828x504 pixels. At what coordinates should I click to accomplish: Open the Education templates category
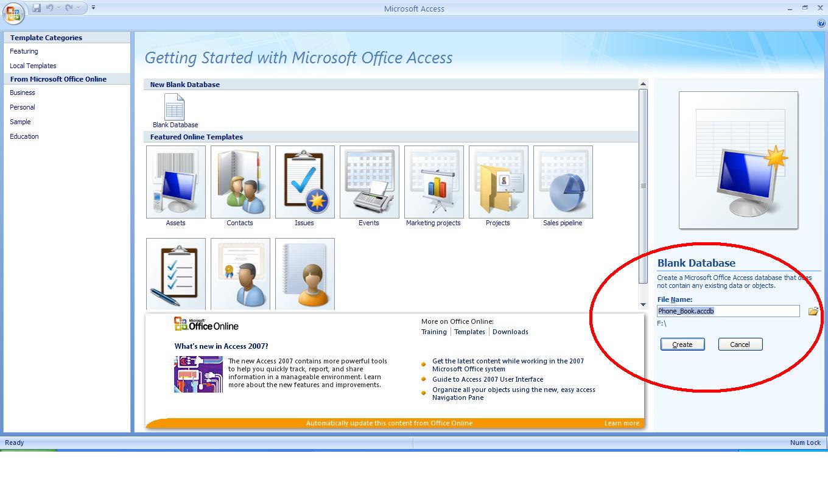24,136
